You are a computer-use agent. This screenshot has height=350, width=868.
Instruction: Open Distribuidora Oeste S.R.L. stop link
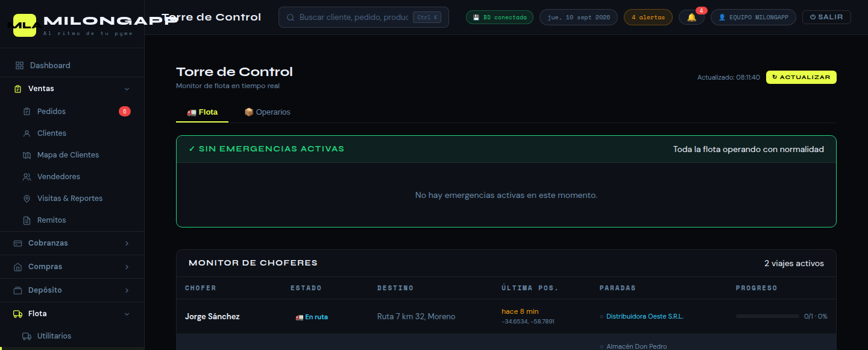645,316
